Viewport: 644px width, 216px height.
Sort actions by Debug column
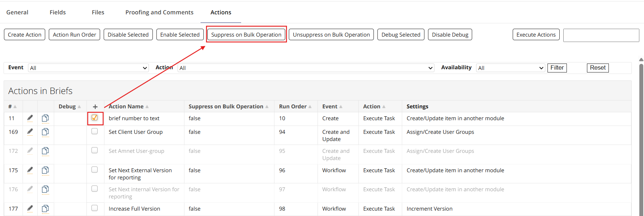[x=70, y=107]
